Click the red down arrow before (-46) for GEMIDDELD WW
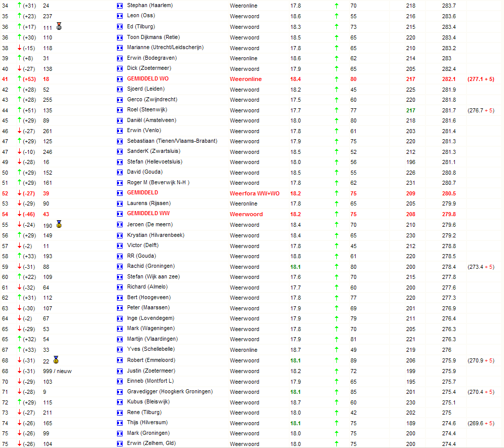The height and width of the screenshot is (448, 504). click(x=19, y=214)
